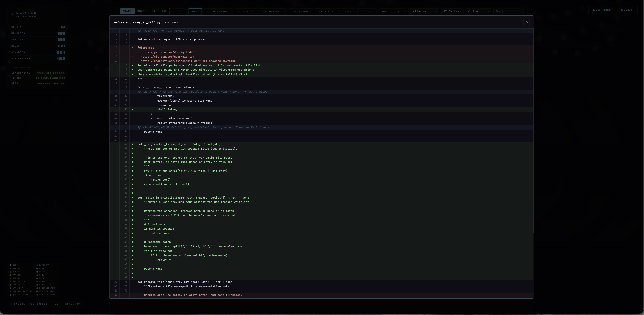Click the Cortex logo dot in sidebar
The image size is (644, 315).
12,14
